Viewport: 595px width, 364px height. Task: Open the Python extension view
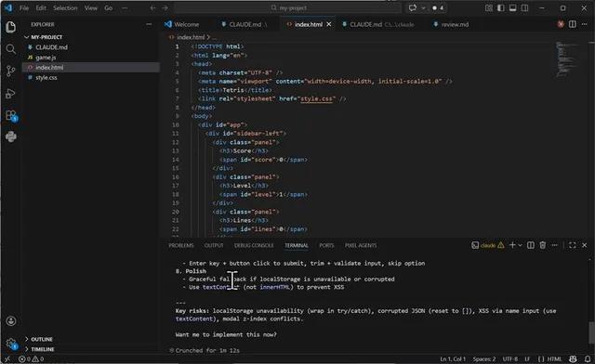click(11, 136)
